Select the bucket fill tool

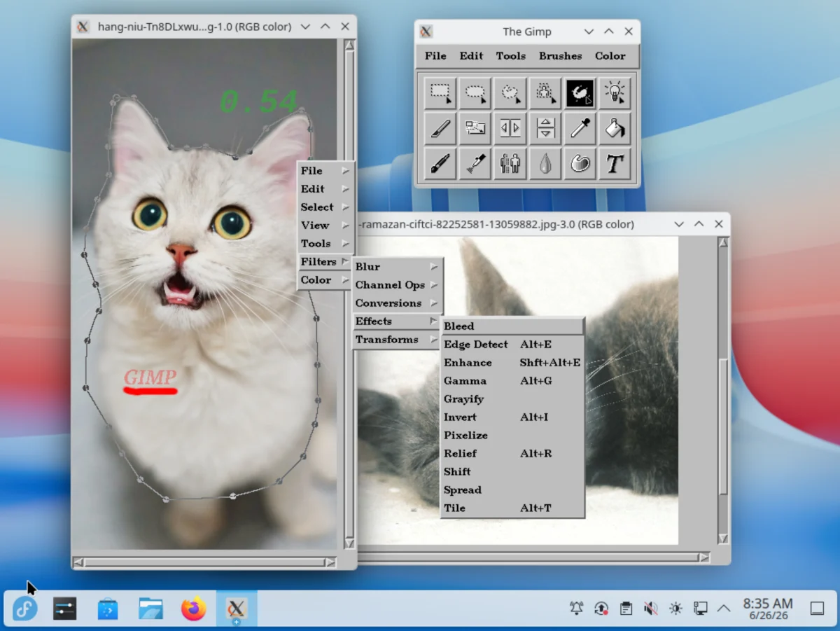(615, 127)
